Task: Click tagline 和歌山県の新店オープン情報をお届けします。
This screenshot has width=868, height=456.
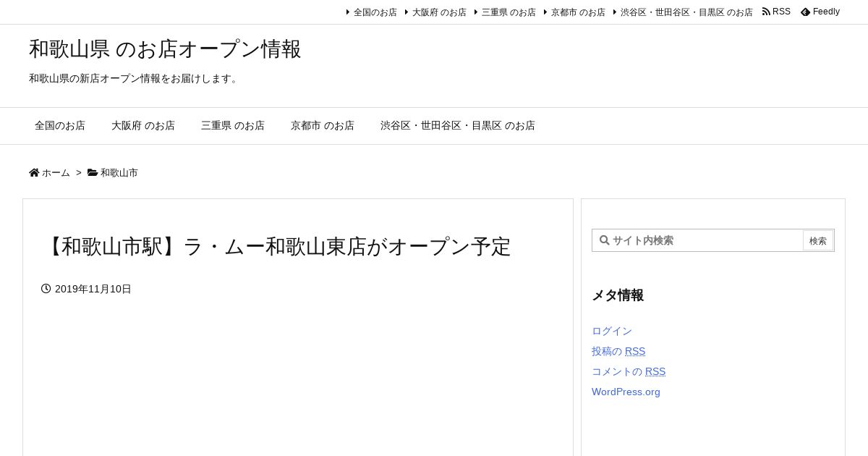Action: click(135, 78)
